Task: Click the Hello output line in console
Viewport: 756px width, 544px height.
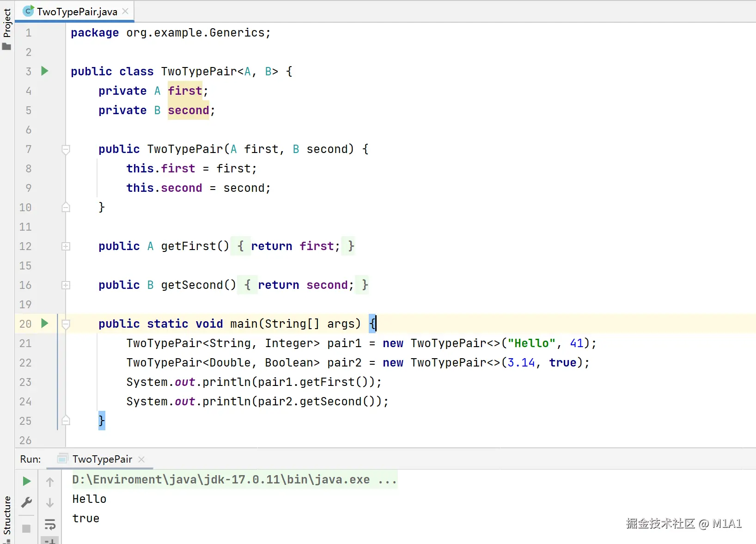Action: 89,499
